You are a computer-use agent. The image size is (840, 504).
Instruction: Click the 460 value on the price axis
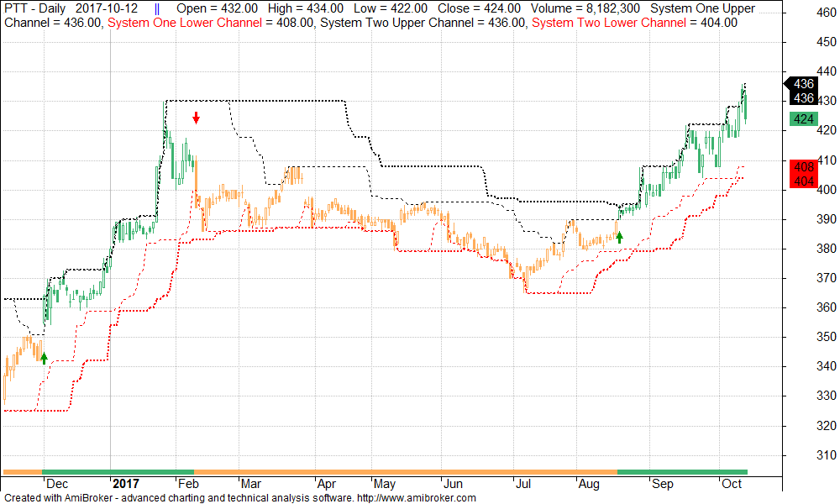(x=825, y=13)
